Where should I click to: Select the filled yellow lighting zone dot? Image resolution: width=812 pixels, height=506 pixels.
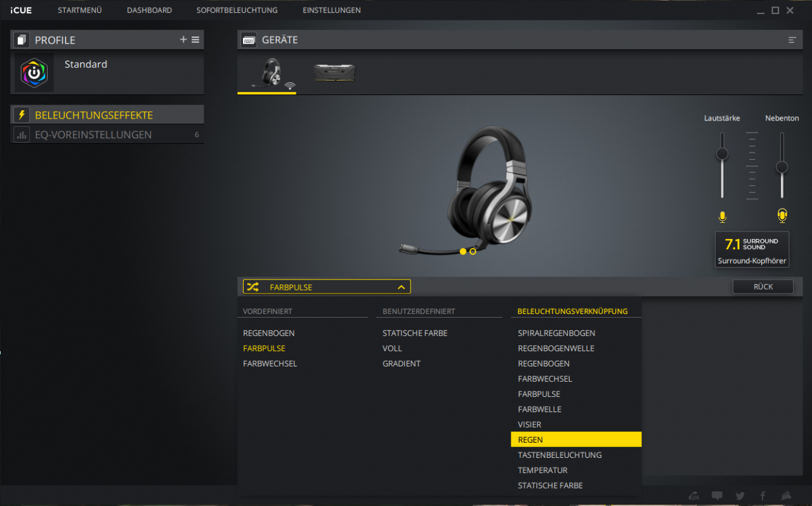point(463,252)
